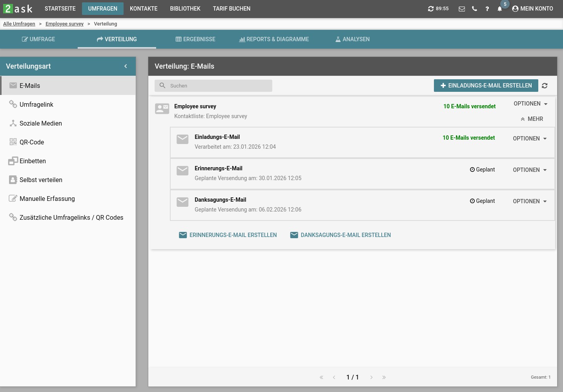Click the phone contact icon
This screenshot has height=392, width=563.
tap(474, 9)
